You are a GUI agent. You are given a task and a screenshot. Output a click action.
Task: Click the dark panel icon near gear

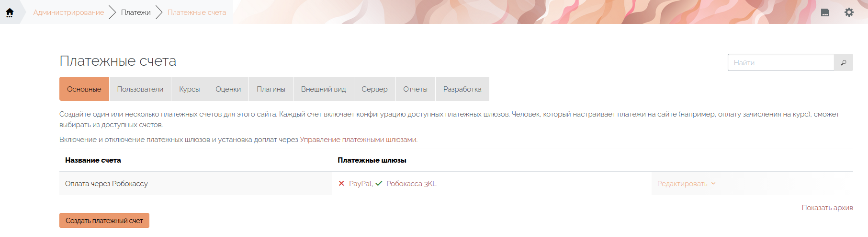click(825, 12)
